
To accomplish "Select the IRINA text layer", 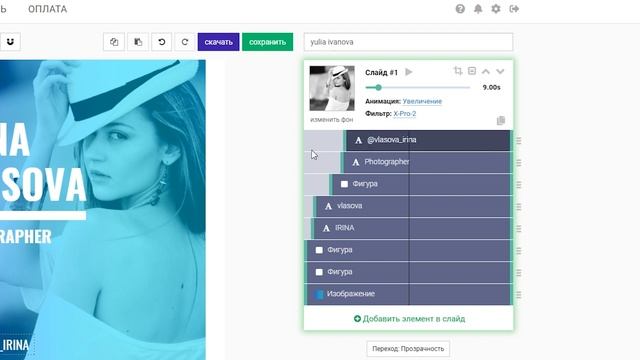I will 411,228.
